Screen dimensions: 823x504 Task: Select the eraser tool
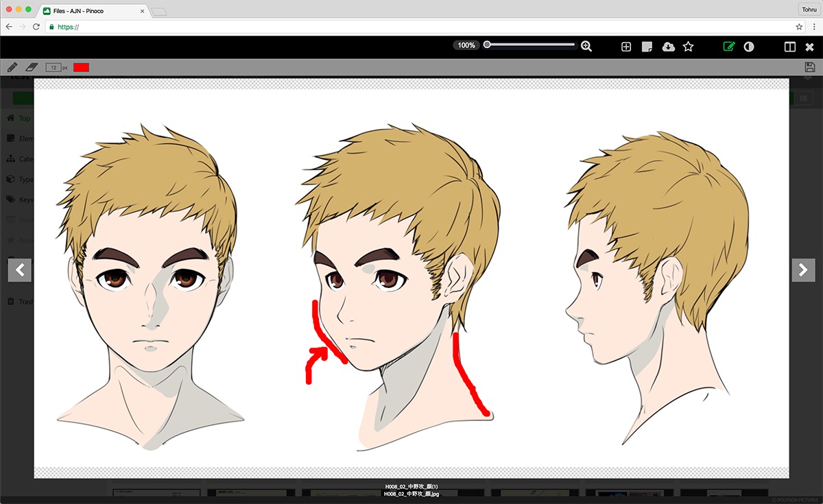(32, 67)
